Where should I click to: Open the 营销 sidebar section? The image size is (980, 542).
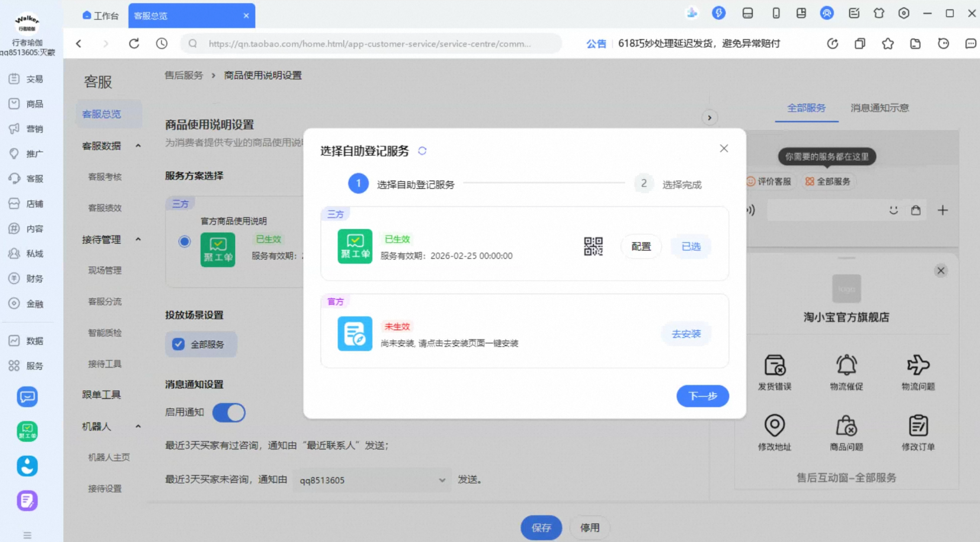[x=26, y=129]
